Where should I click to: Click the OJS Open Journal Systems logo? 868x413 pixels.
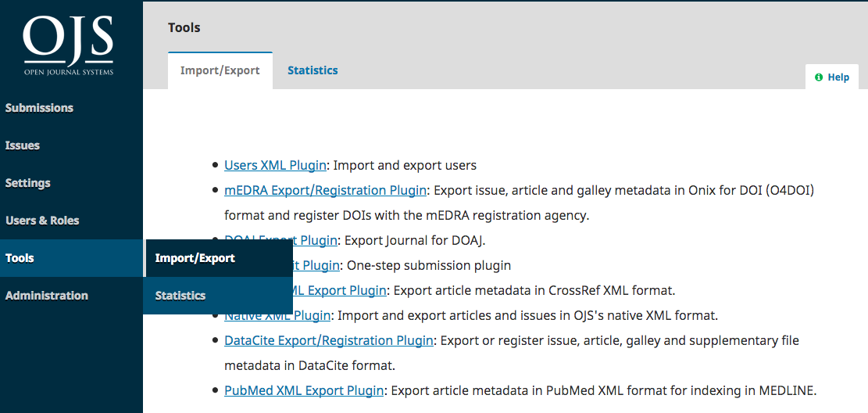coord(68,45)
